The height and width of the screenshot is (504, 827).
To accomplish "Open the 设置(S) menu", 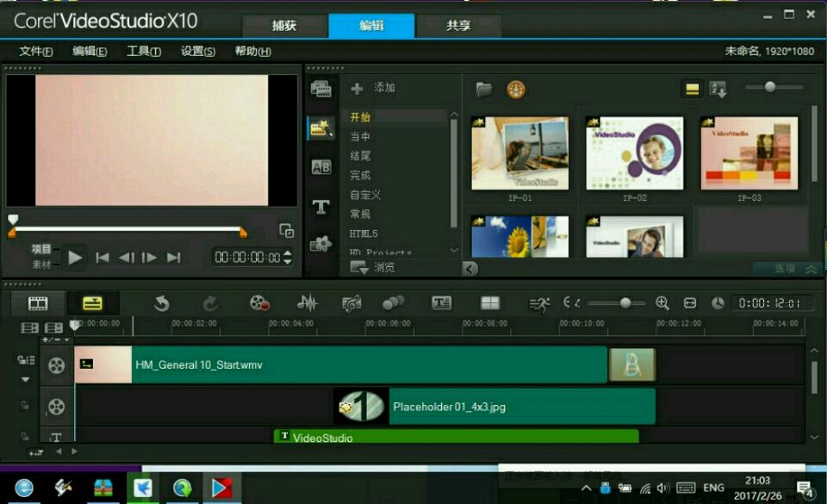I will coord(198,51).
